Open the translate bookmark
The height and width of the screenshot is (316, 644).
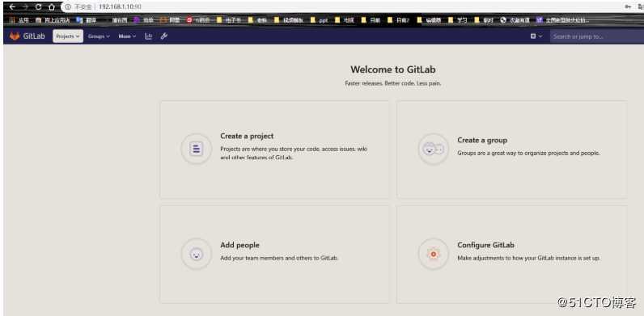pos(86,19)
